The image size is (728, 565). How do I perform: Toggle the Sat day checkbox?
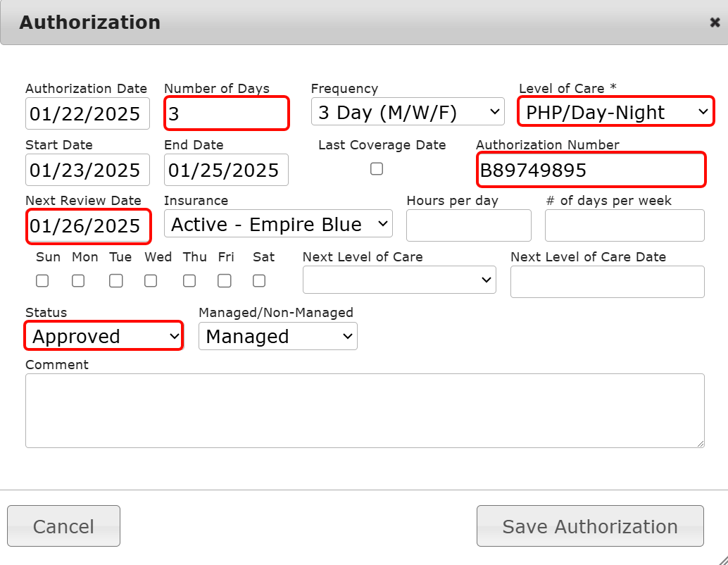click(259, 281)
